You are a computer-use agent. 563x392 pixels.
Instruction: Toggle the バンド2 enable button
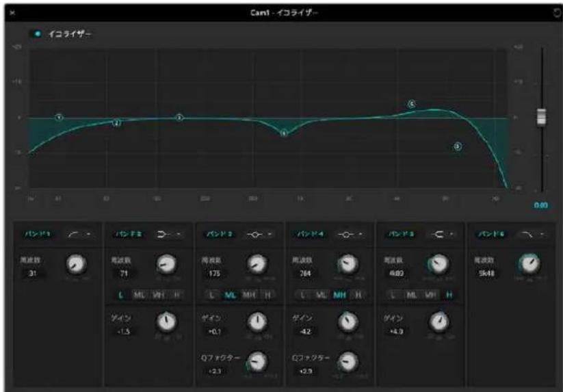click(x=129, y=234)
